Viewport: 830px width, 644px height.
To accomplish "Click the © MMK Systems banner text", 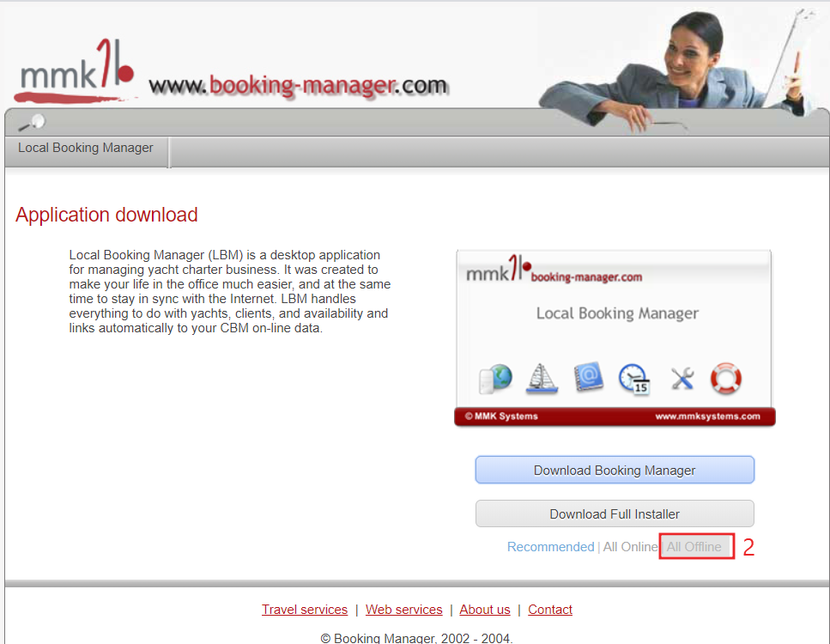I will click(x=501, y=416).
